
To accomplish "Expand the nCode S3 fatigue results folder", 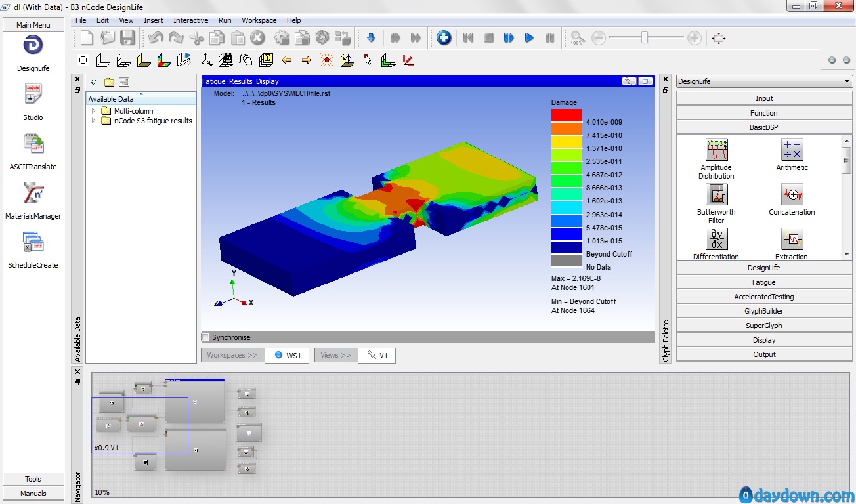I will point(93,121).
